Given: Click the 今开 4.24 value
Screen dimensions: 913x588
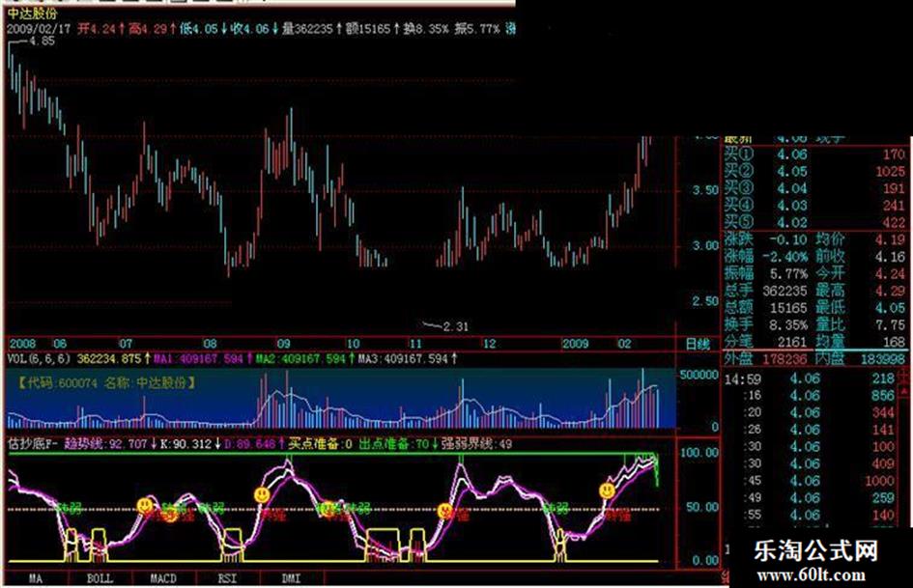Looking at the screenshot, I should point(890,273).
